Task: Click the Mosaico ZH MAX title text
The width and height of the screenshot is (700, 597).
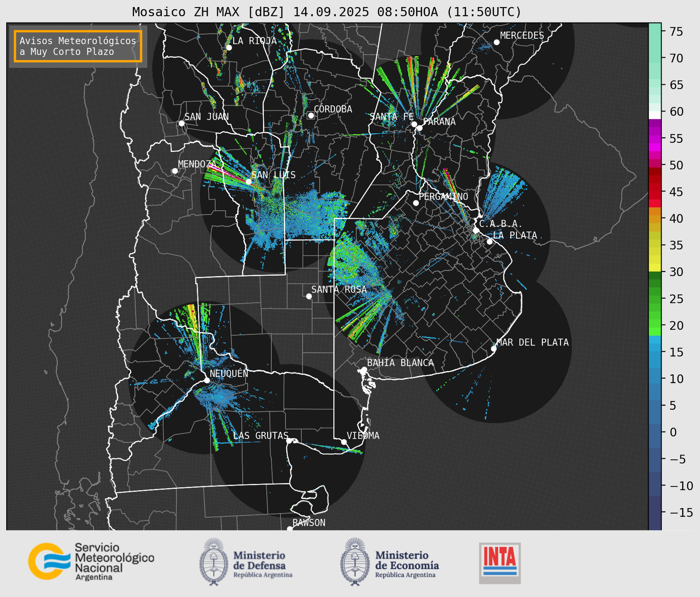Action: (326, 12)
